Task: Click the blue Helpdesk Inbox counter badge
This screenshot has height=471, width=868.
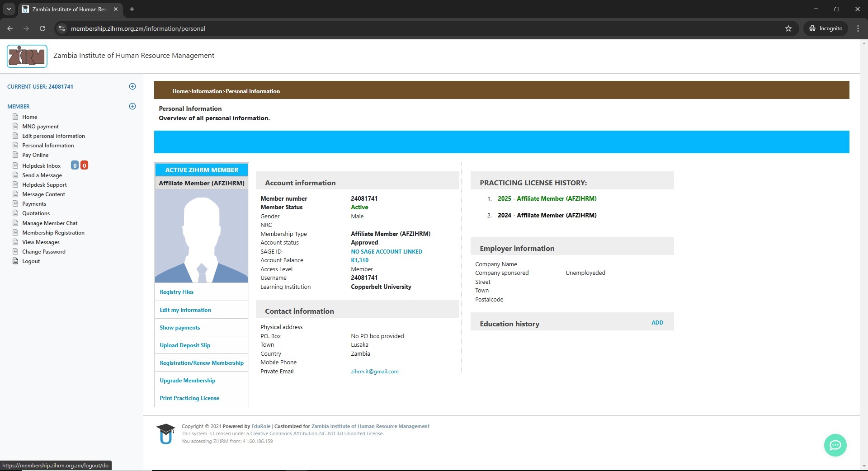Action: [x=75, y=165]
